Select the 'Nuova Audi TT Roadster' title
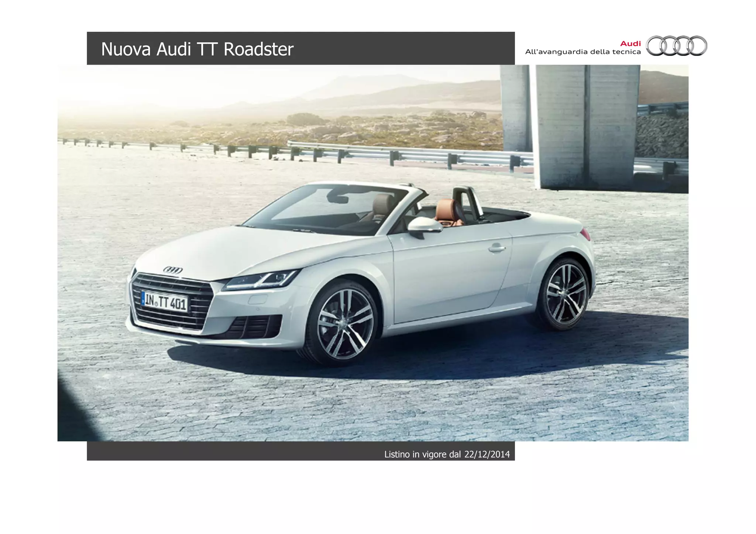This screenshot has width=756, height=534. [197, 49]
